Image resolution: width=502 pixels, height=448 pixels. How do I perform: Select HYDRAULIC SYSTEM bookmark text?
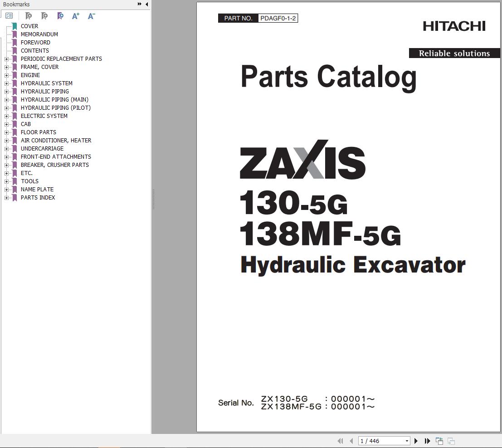(x=47, y=83)
